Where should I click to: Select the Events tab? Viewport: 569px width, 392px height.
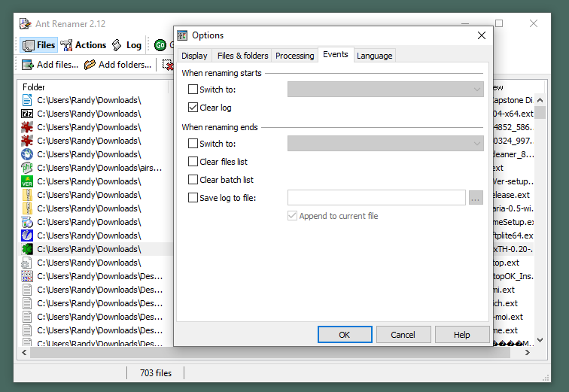[x=336, y=54]
